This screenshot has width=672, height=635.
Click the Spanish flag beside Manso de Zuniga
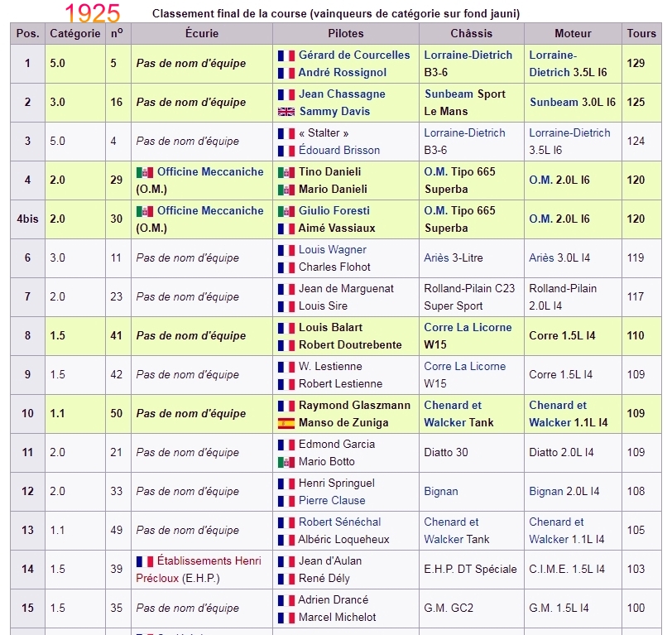pyautogui.click(x=286, y=423)
